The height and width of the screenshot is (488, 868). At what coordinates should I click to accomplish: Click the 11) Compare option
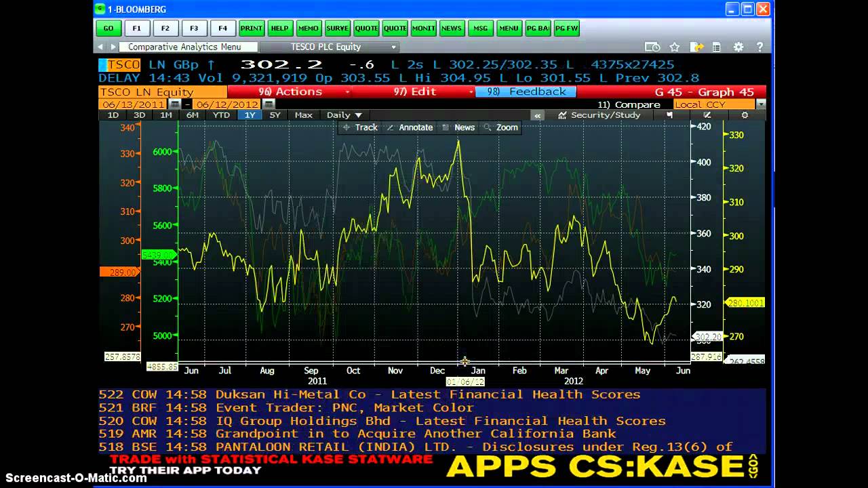(x=629, y=104)
